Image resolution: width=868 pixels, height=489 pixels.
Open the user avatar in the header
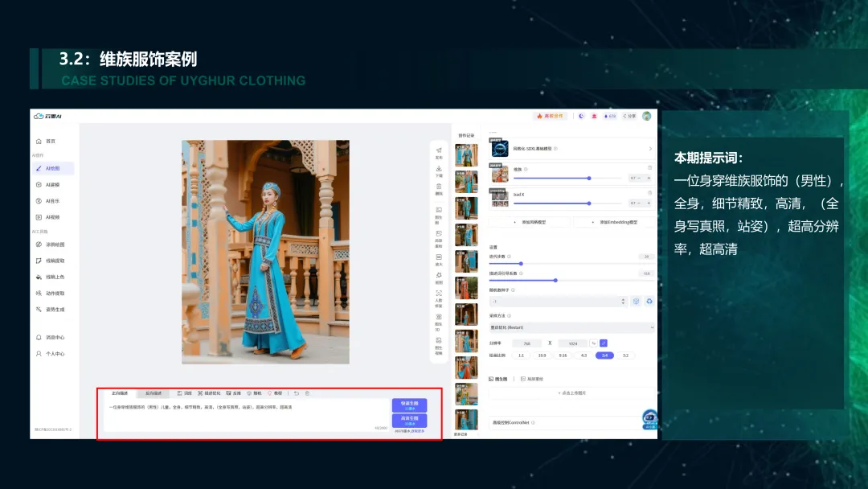coord(646,116)
